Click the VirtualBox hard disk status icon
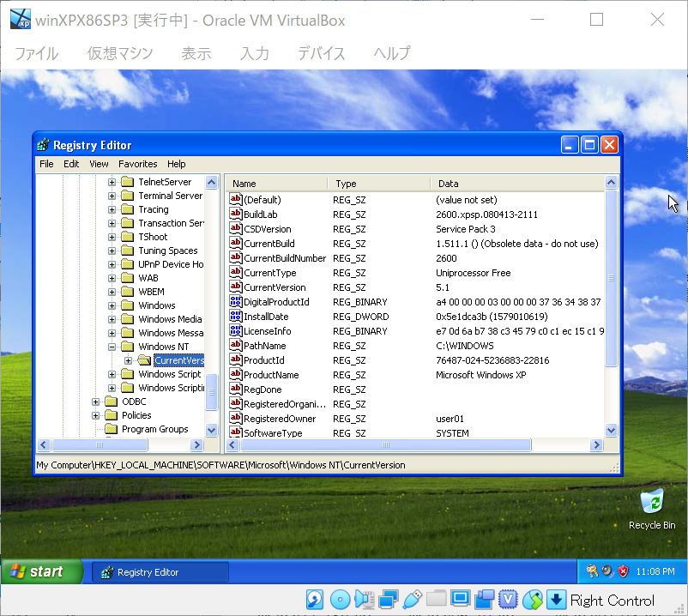The image size is (688, 616). coord(315,600)
